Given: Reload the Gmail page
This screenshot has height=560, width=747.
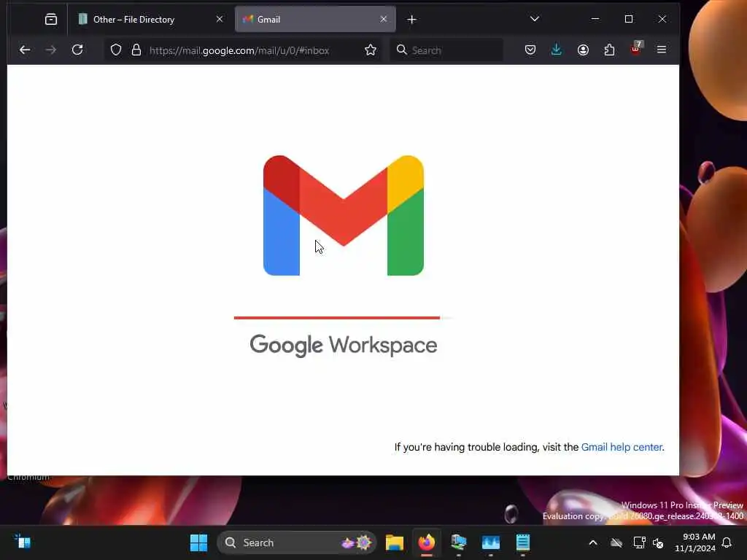Looking at the screenshot, I should 77,50.
